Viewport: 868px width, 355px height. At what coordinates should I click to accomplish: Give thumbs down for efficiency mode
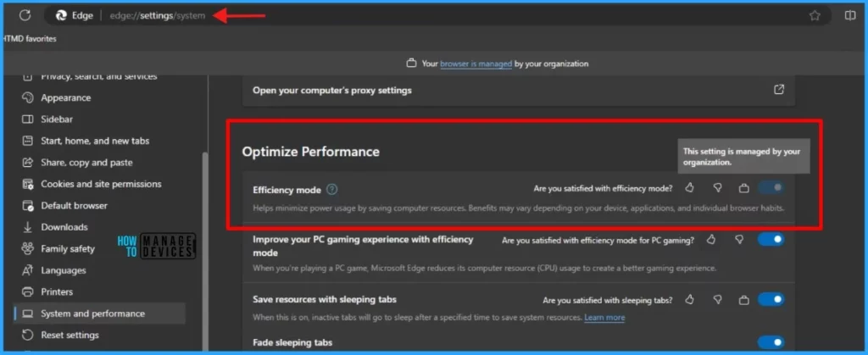[717, 188]
